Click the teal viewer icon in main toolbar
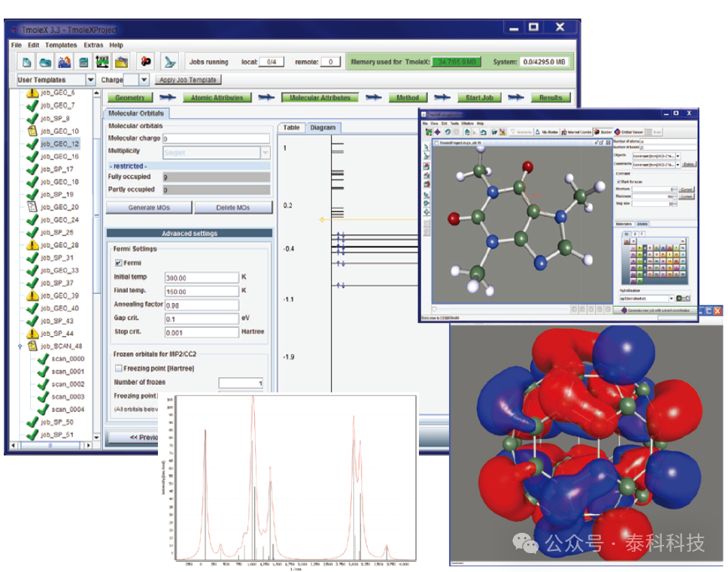The width and height of the screenshot is (728, 572). [x=169, y=62]
